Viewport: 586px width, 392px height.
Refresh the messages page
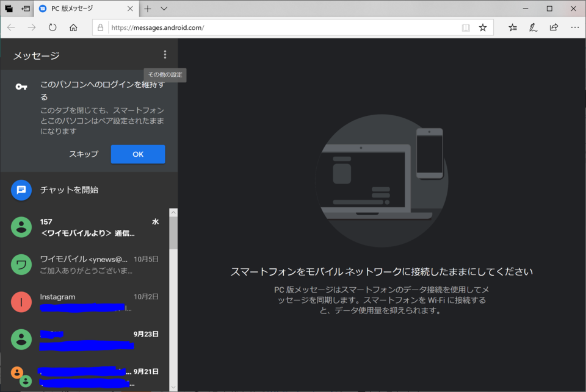52,27
